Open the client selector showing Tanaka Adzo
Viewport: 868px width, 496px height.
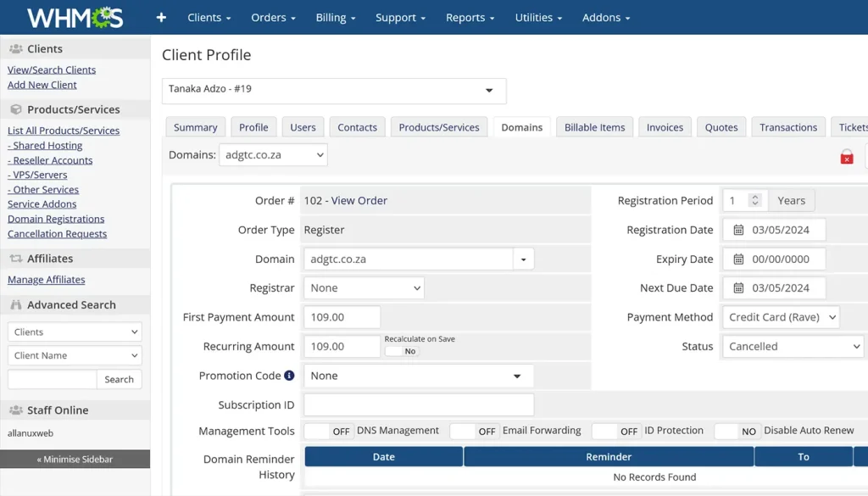click(x=333, y=89)
